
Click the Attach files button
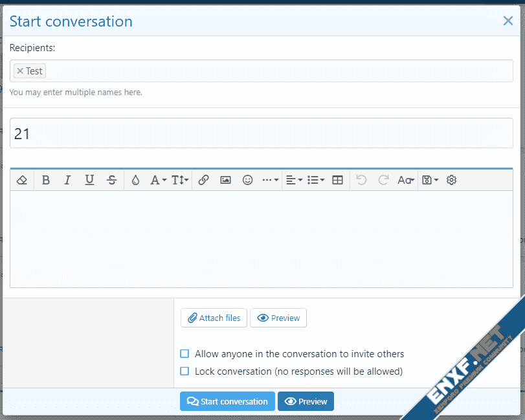tap(214, 318)
